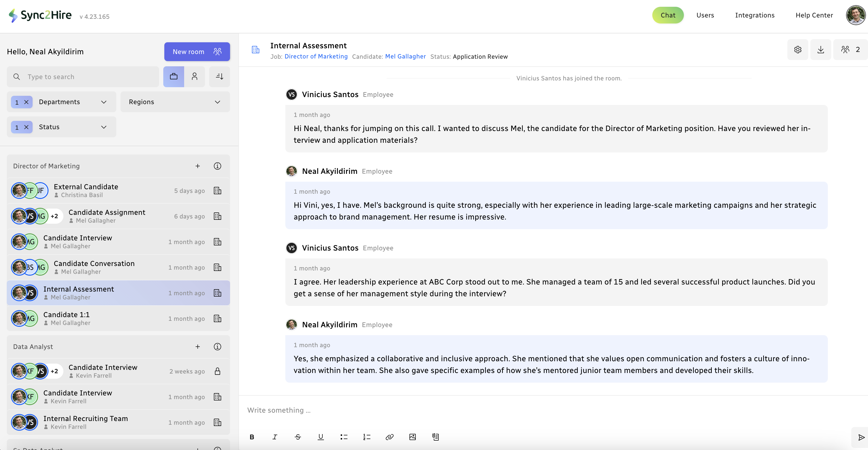Insert an image into the message
868x450 pixels.
tap(412, 437)
